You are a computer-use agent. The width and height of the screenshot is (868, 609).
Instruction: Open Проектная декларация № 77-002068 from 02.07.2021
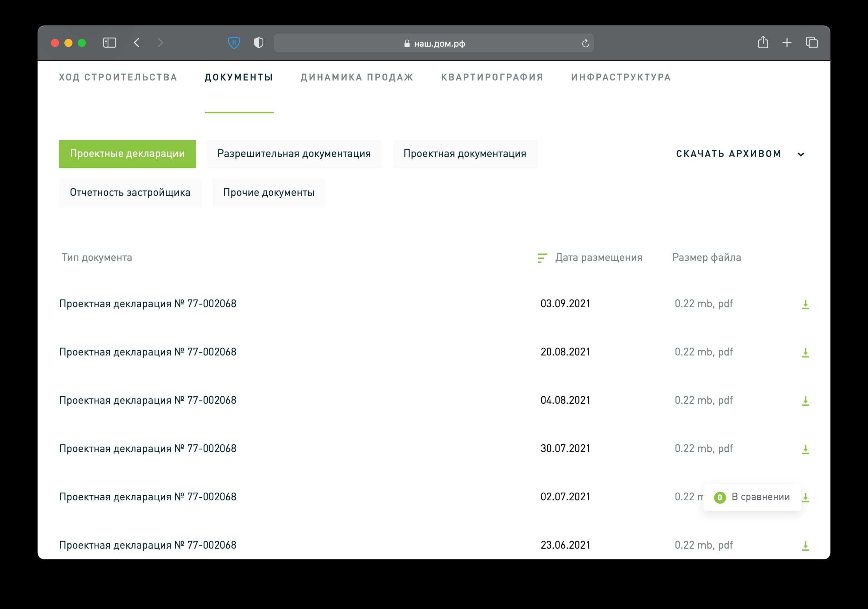(148, 497)
